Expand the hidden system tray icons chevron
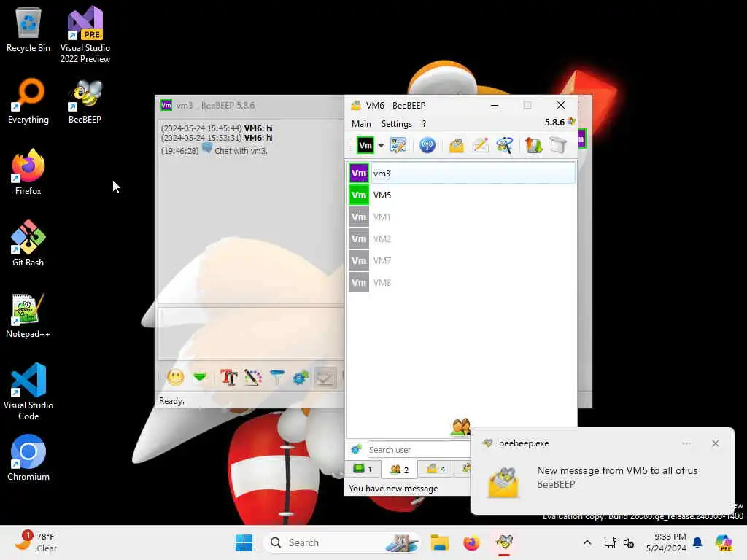Screen dimensions: 747x560 587,542
